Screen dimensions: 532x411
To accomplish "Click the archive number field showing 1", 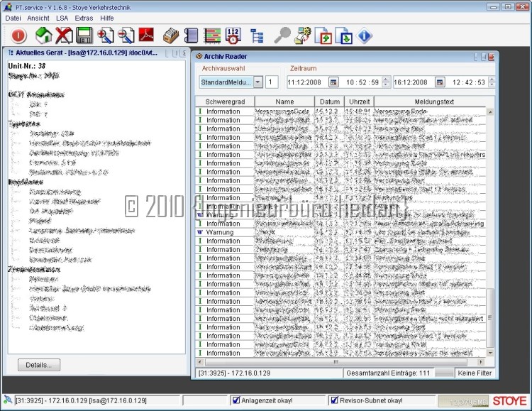I will (272, 82).
